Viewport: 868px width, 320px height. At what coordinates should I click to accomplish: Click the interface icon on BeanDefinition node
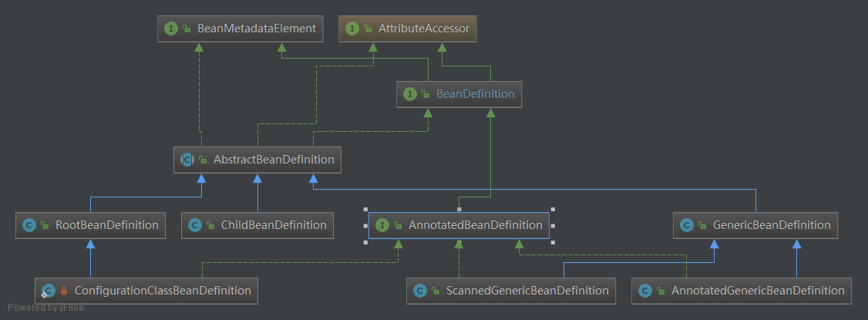(411, 94)
